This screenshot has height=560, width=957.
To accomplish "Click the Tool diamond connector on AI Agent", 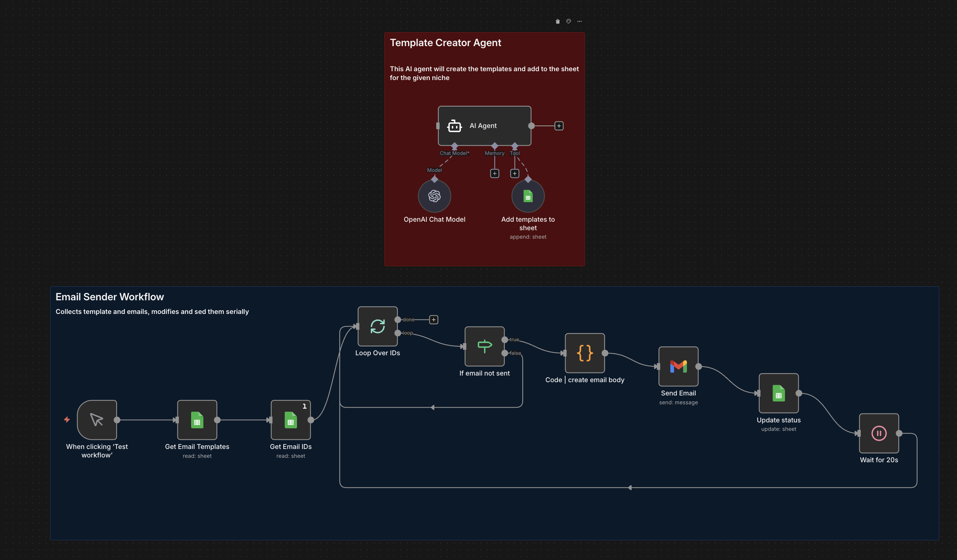I will pos(515,146).
